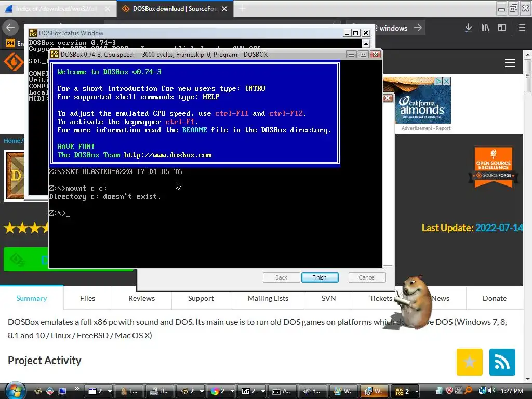Open the browser hamburger menu

522,28
